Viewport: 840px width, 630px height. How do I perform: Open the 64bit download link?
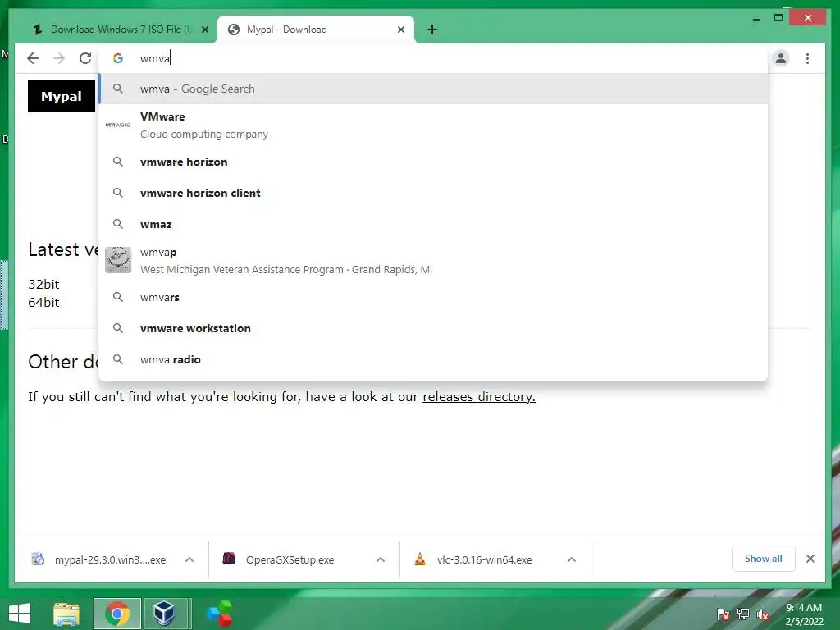coord(43,302)
